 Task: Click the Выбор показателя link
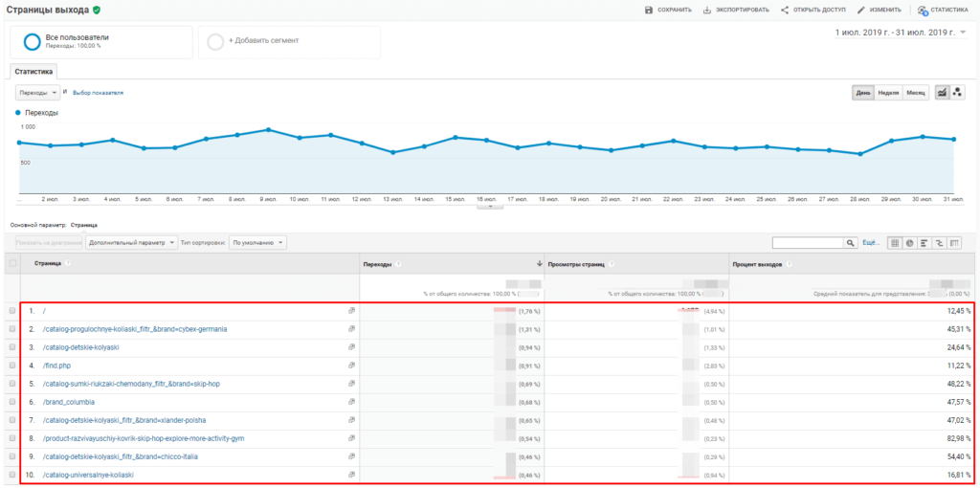(98, 93)
